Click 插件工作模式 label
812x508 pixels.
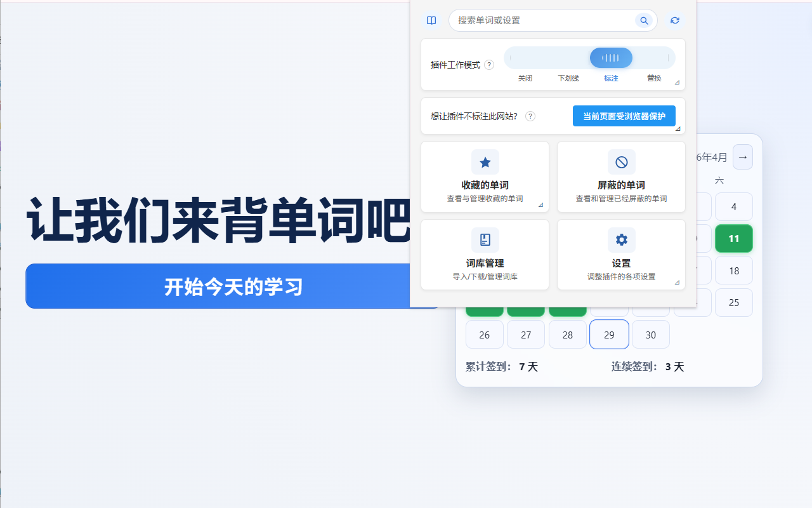tap(455, 65)
